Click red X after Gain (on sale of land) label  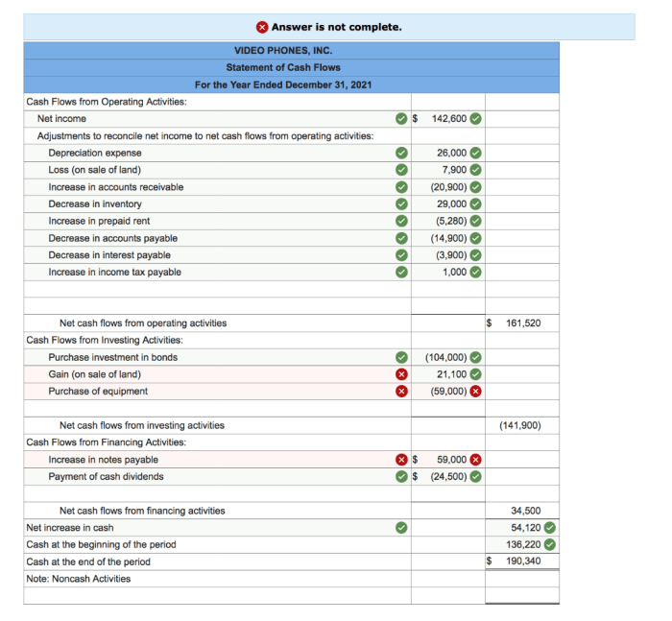401,374
